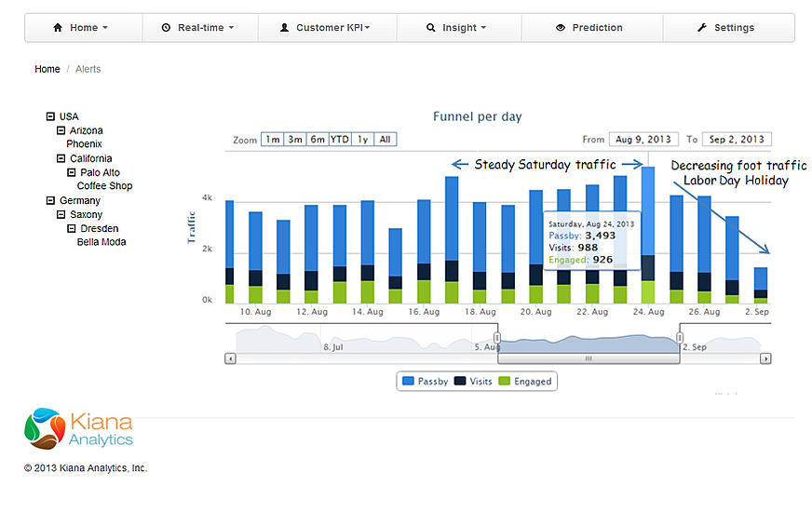Viewport: 812px width, 513px height.
Task: Toggle the Visits series in legend
Action: coord(473,382)
